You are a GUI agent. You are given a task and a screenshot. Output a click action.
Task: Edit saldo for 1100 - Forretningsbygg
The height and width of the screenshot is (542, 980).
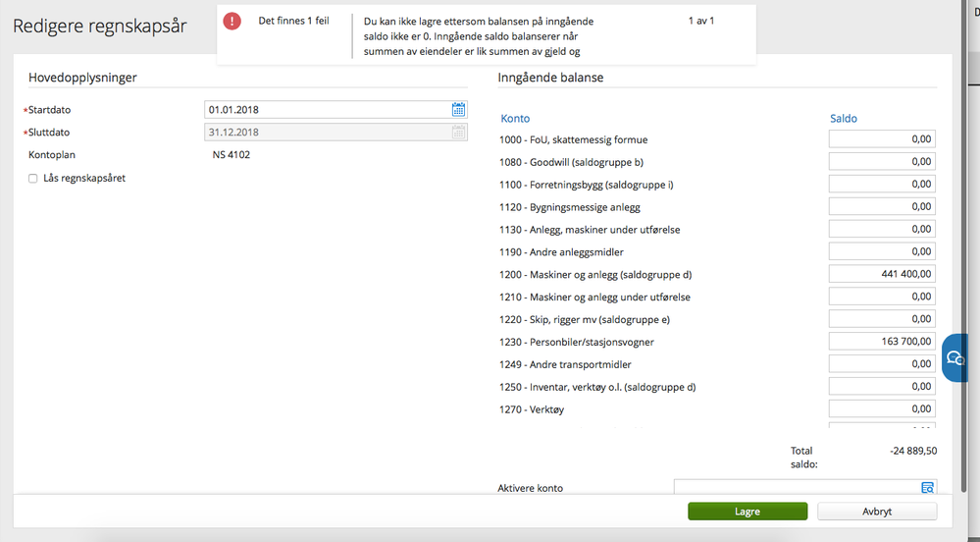coord(882,184)
